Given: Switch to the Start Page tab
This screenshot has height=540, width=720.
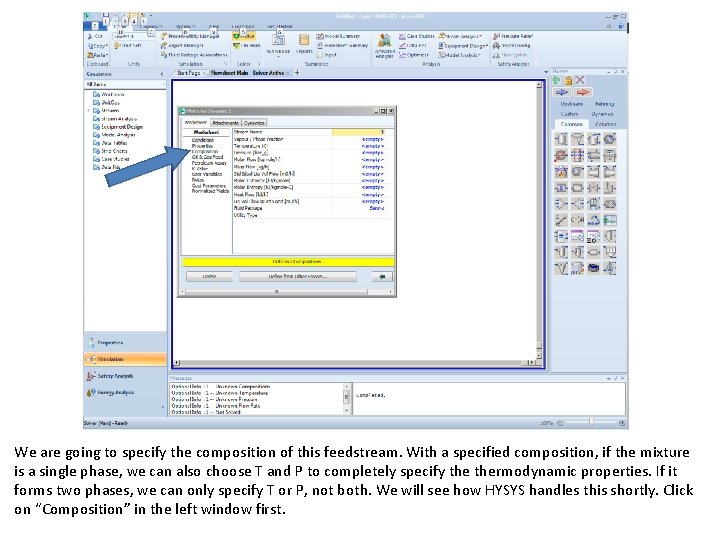Looking at the screenshot, I should click(x=188, y=73).
